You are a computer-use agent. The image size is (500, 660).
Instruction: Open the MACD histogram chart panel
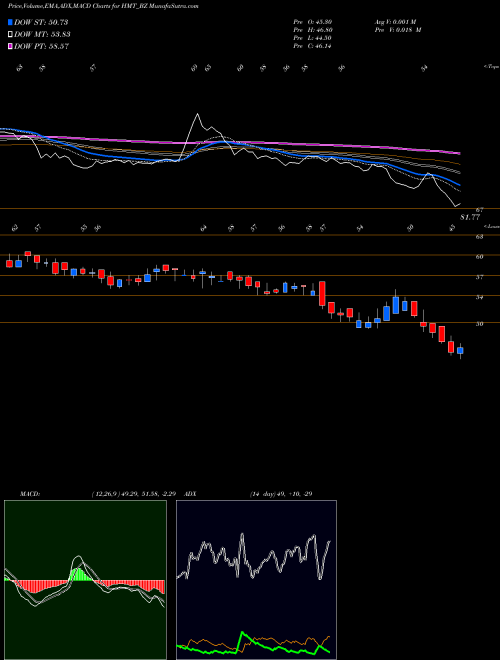(85, 580)
